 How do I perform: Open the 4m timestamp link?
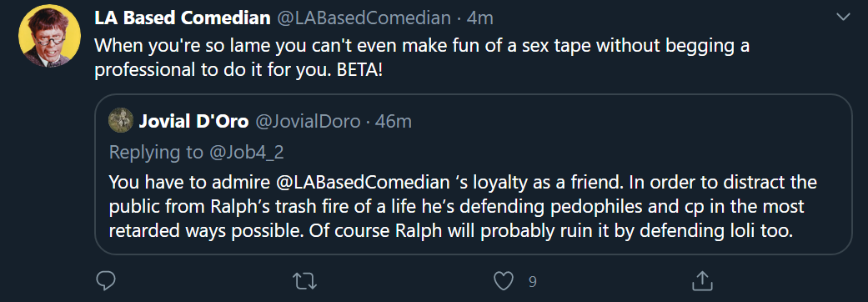479,18
